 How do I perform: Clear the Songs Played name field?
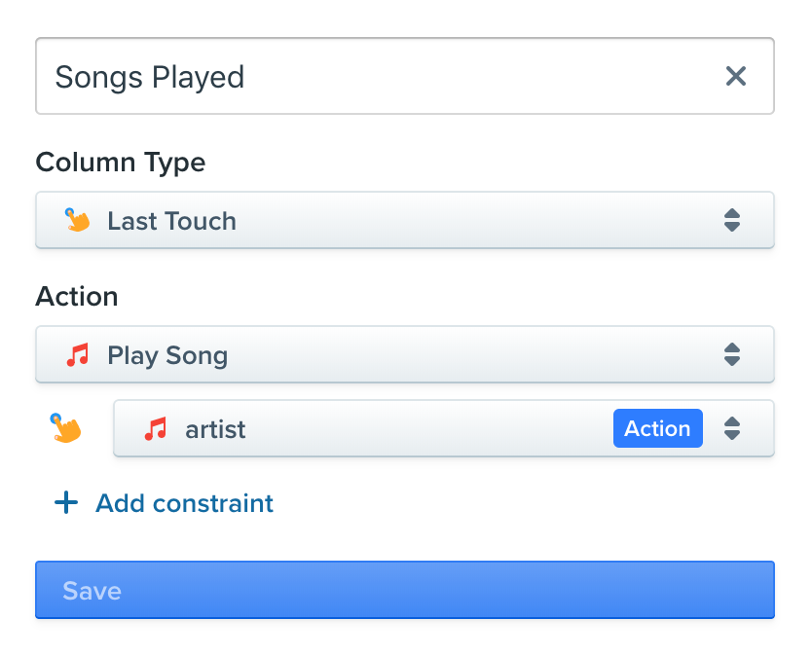[x=736, y=76]
